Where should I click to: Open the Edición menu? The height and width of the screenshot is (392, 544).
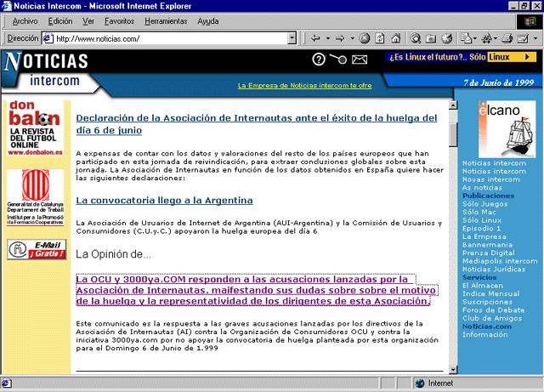pos(60,21)
